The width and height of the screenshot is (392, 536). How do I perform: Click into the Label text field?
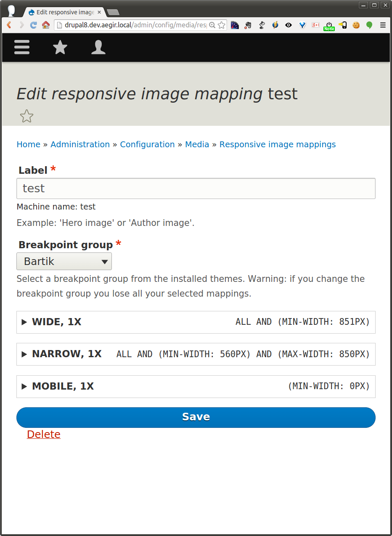pyautogui.click(x=196, y=188)
